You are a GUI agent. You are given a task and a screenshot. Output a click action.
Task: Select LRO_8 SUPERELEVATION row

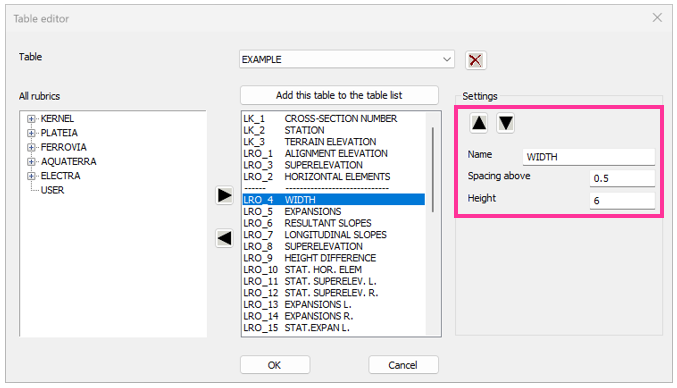(x=333, y=246)
